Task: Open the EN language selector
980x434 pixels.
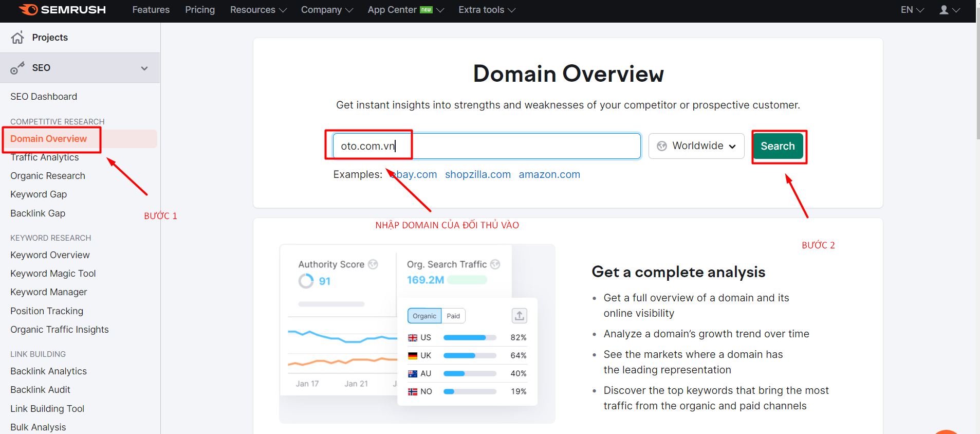Action: click(x=912, y=10)
